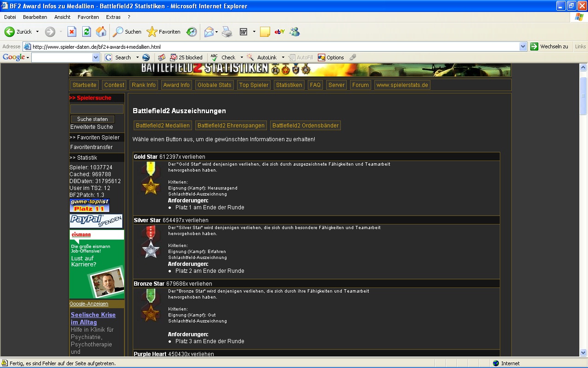Open the Search button options dropdown arrow
588x368 pixels.
point(136,57)
